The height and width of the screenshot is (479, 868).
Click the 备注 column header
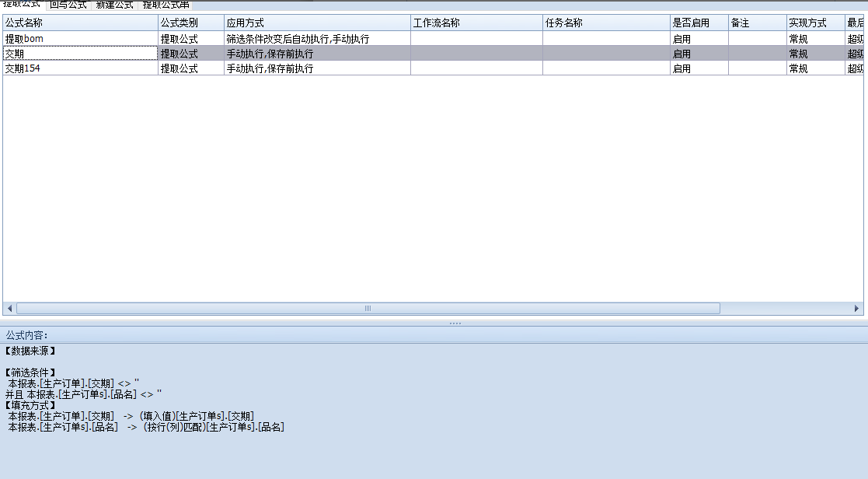point(757,23)
